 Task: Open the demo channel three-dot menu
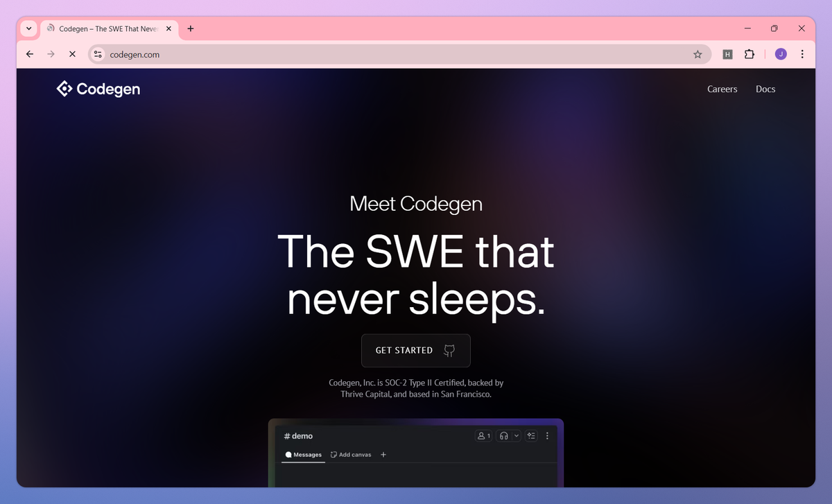pyautogui.click(x=547, y=435)
